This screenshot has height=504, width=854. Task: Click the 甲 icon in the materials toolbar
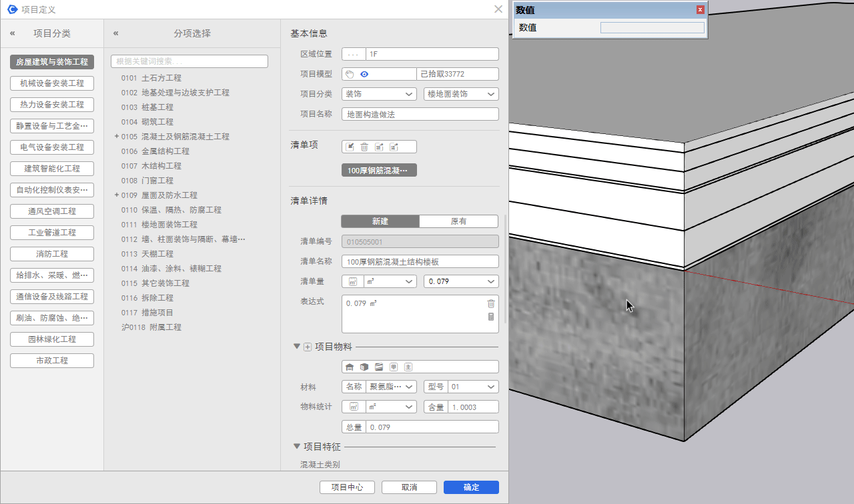[x=394, y=367]
